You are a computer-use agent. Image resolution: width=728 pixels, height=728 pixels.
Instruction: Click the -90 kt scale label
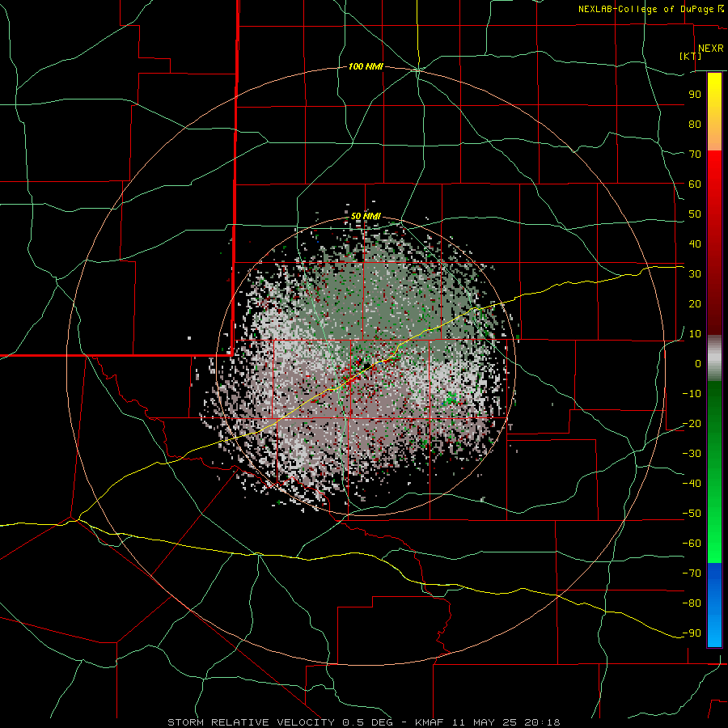click(x=692, y=633)
